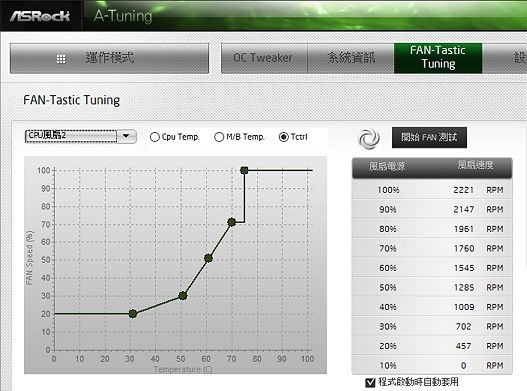Click the 2221 RPM value
527x391 pixels.
463,190
